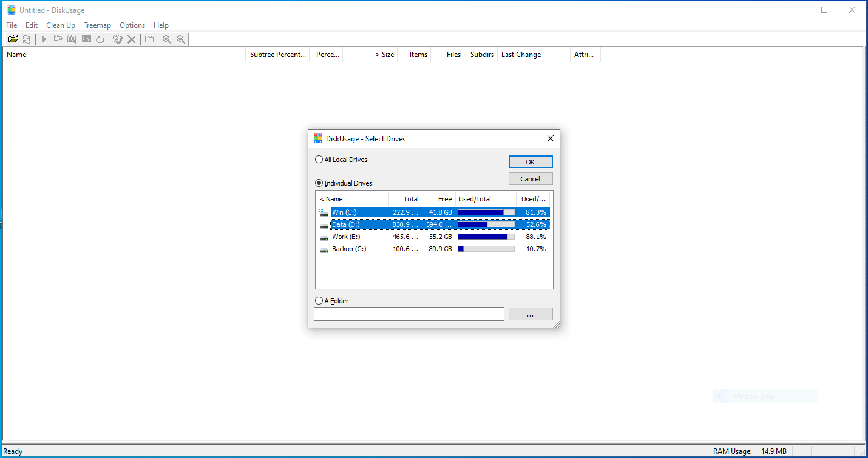This screenshot has height=458, width=868.
Task: Click the Delete permanently X toolbar icon
Action: click(x=131, y=39)
